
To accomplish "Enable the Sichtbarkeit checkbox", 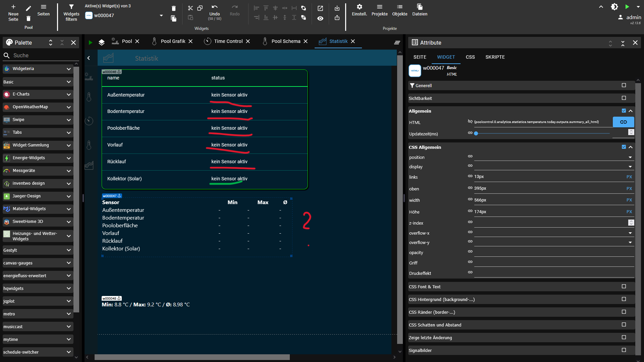I will pyautogui.click(x=624, y=98).
